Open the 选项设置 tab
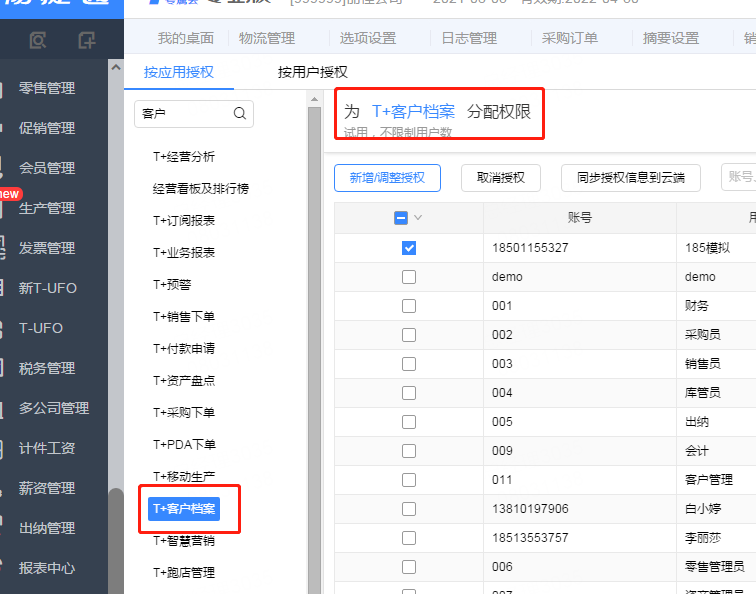The image size is (756, 594). 368,38
